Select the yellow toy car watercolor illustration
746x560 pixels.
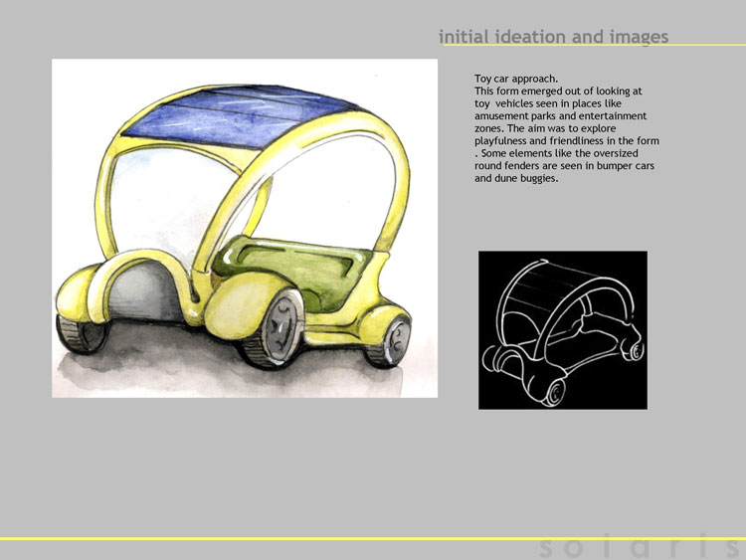pos(245,228)
